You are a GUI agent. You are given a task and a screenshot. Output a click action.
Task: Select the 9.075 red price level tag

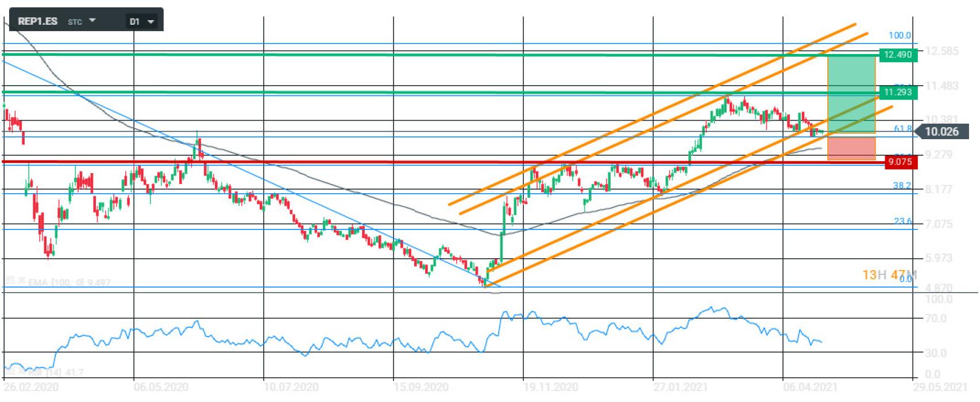pyautogui.click(x=899, y=162)
